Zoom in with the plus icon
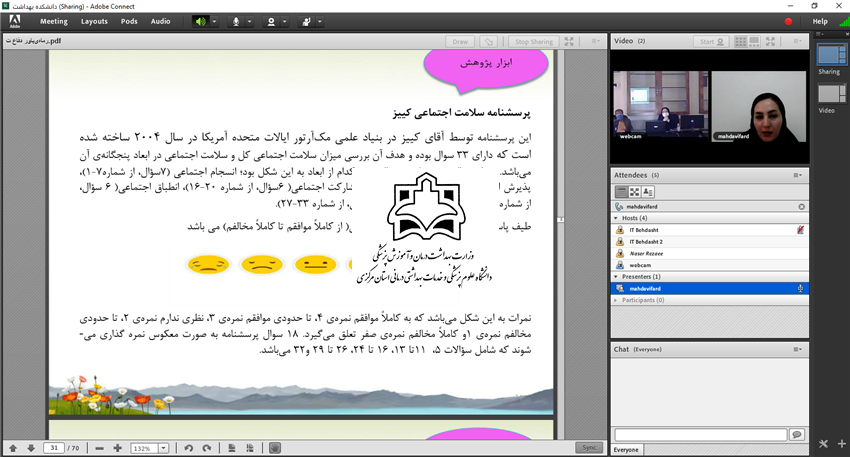Viewport: 850px width, 457px height. (x=118, y=448)
